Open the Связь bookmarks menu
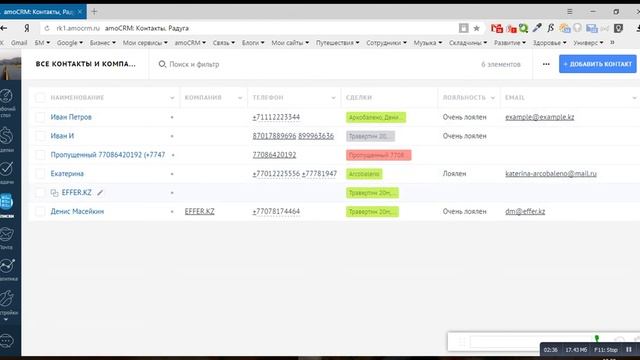The width and height of the screenshot is (640, 360). [224, 42]
